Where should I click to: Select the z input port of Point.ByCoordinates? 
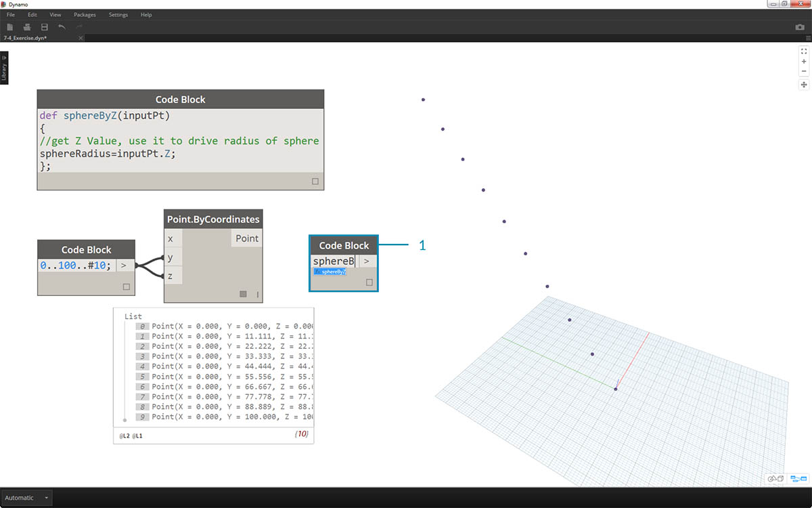[173, 276]
